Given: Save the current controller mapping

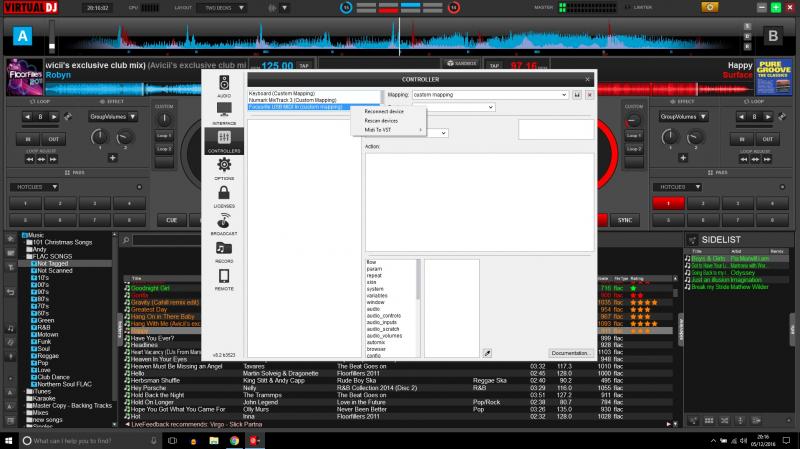Looking at the screenshot, I should (x=577, y=95).
